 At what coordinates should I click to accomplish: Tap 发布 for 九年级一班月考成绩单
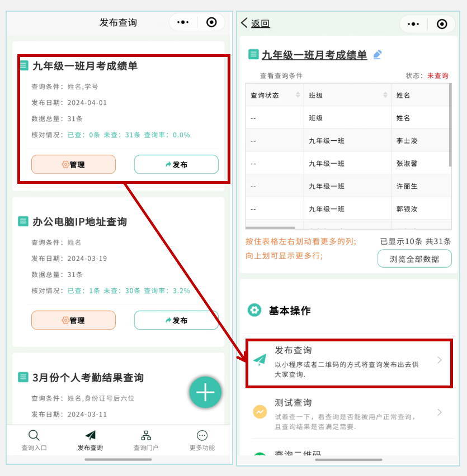(x=176, y=164)
